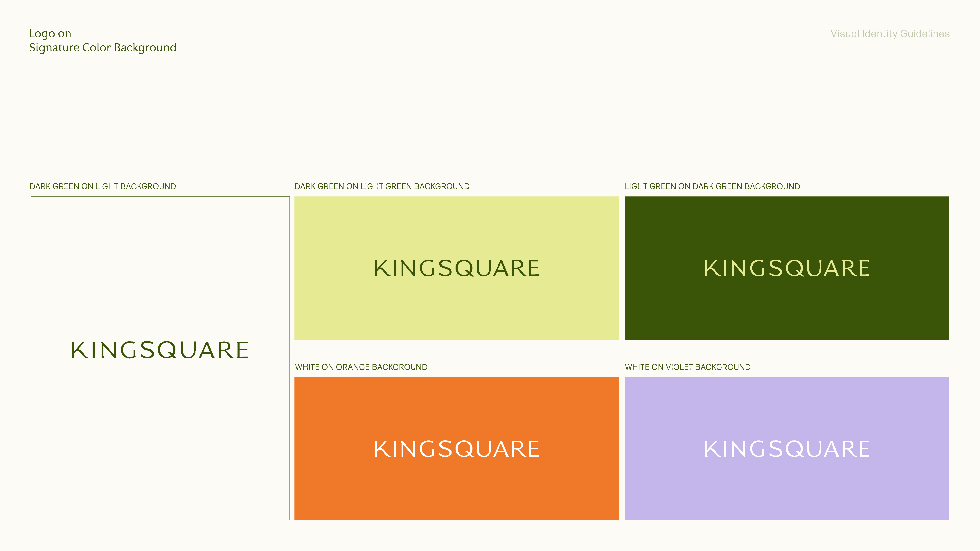Viewport: 980px width, 551px height.
Task: Click the 'WHITE ON ORANGE BACKGROUND' label
Action: 361,367
